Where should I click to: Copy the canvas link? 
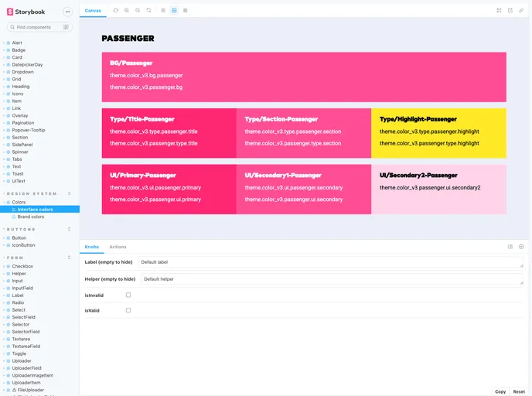[x=521, y=11]
